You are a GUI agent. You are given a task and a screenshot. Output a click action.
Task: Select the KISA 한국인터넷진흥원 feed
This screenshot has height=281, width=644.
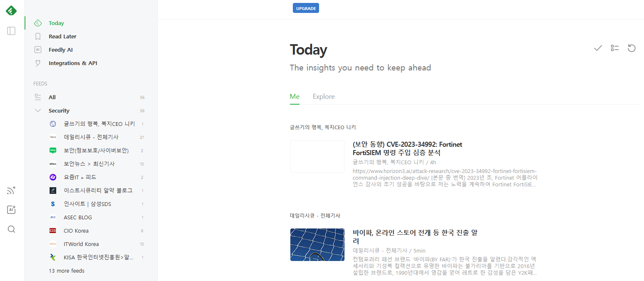pyautogui.click(x=99, y=257)
